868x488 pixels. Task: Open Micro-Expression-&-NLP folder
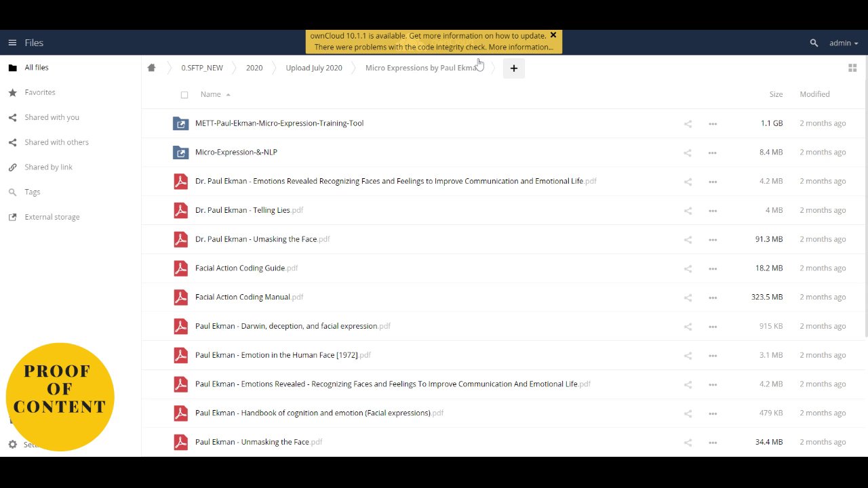(236, 152)
